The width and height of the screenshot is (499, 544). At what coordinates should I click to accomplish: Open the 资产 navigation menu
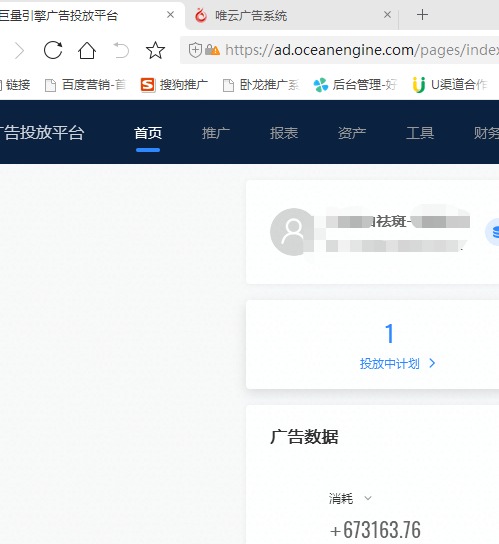click(352, 133)
